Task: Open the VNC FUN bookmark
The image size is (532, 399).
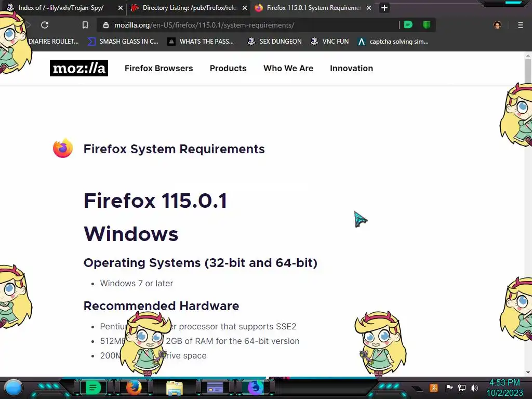Action: click(x=330, y=42)
